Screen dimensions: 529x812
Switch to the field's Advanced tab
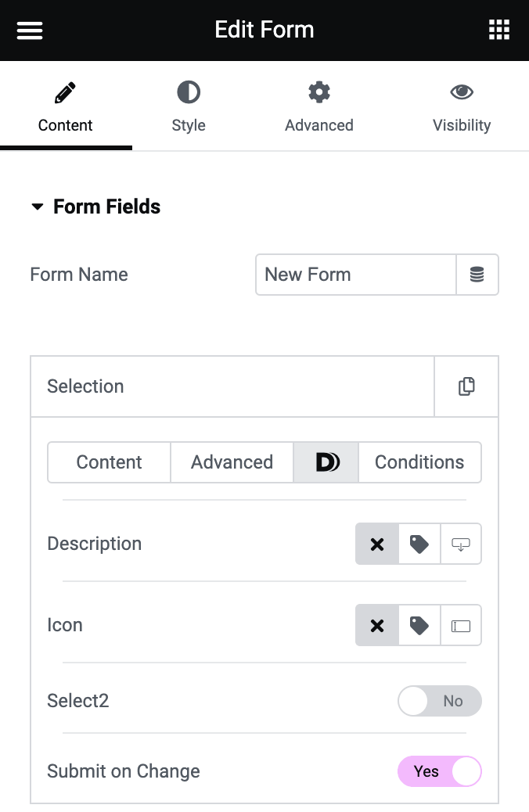[232, 462]
